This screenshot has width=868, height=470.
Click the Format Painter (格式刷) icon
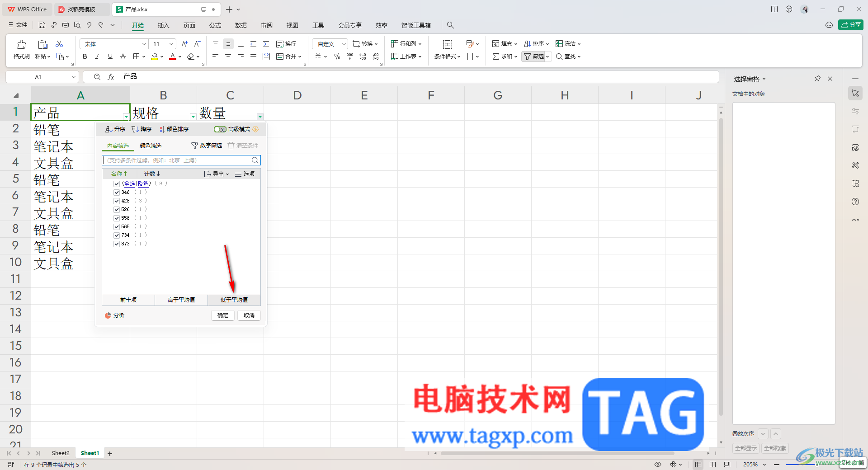[x=21, y=44]
